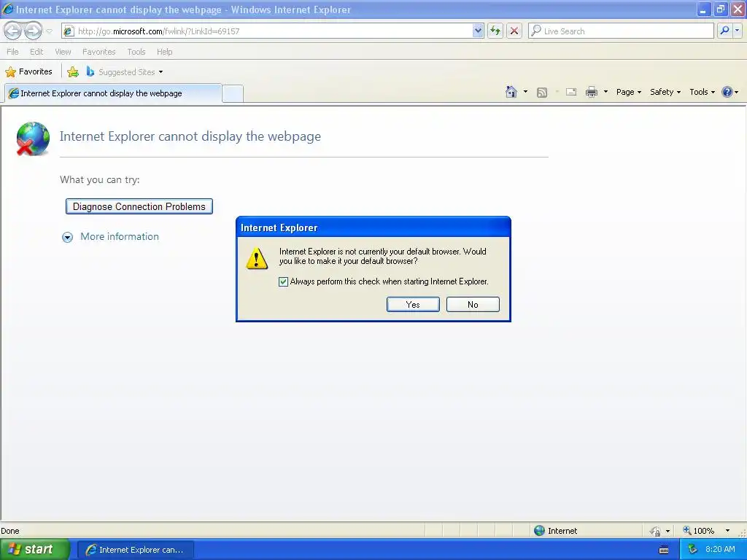Open the Tools menu in menu bar
747x560 pixels.
click(136, 52)
